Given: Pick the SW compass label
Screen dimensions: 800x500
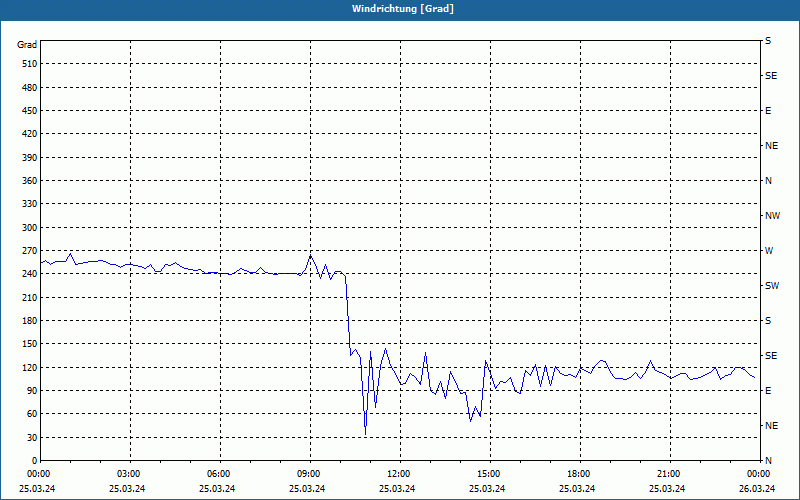Looking at the screenshot, I should coord(772,286).
